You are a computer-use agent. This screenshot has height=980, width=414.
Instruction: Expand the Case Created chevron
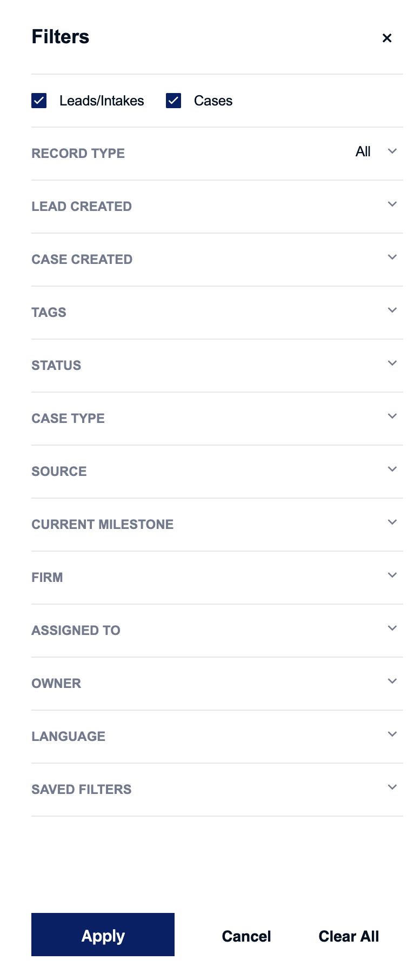392,257
